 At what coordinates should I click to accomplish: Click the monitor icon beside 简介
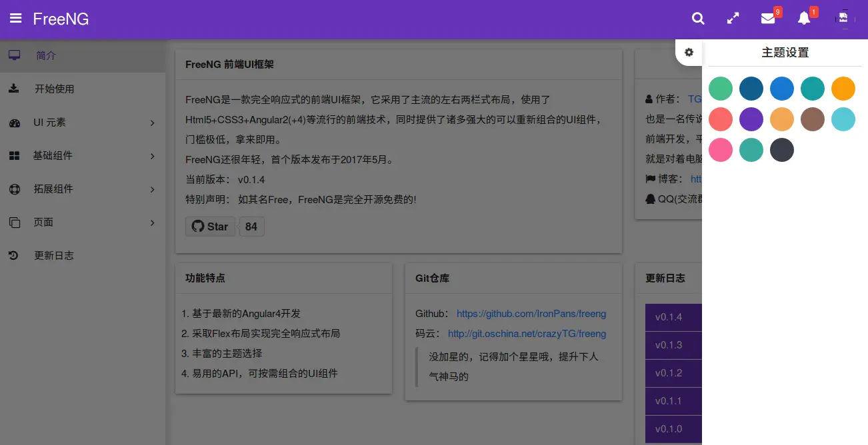tap(14, 55)
